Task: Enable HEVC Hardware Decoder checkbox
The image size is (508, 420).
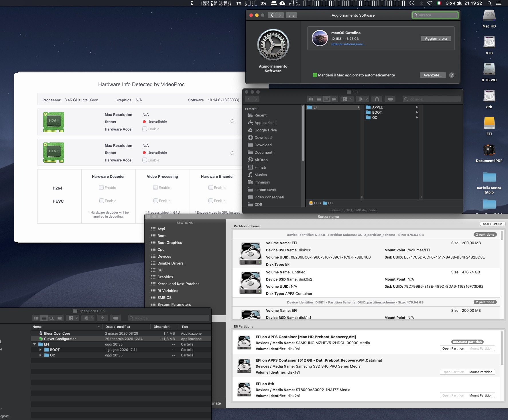Action: tap(101, 201)
